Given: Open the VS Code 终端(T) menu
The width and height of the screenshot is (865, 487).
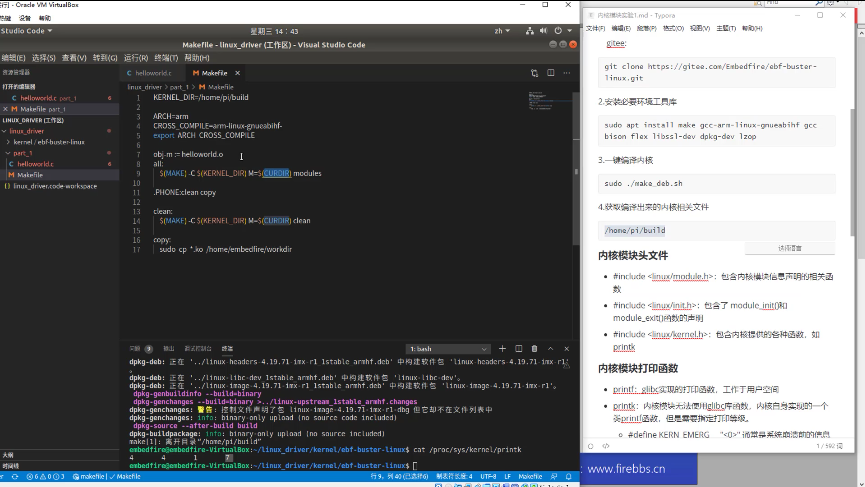Looking at the screenshot, I should 166,57.
